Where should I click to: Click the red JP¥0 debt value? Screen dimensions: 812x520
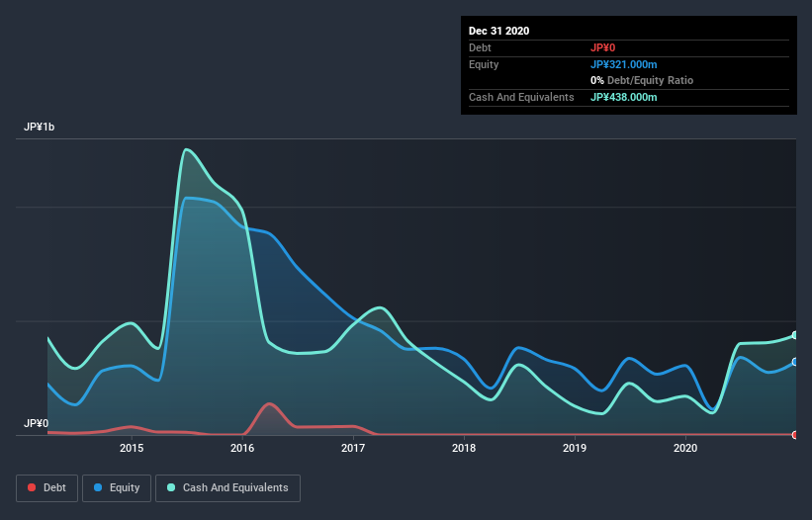(602, 48)
